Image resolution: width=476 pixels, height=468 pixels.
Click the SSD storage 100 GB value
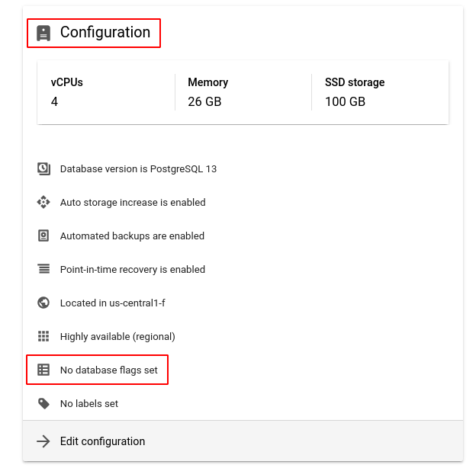click(345, 101)
